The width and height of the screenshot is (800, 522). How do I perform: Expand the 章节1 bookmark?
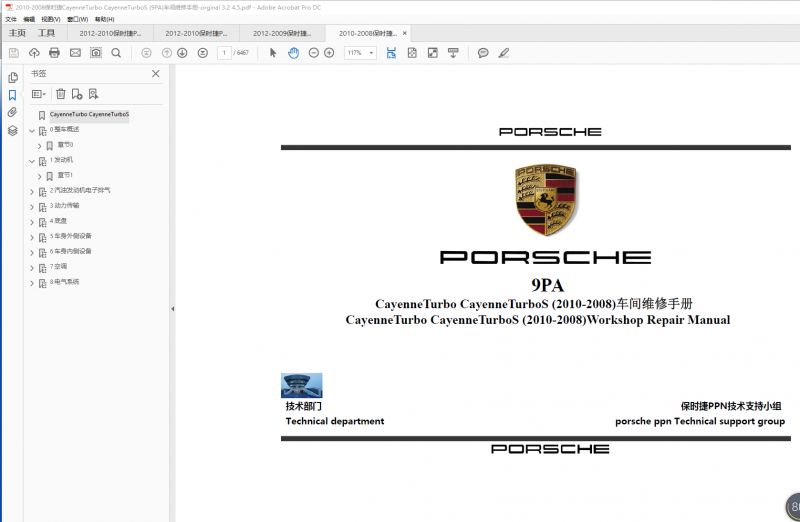(39, 177)
